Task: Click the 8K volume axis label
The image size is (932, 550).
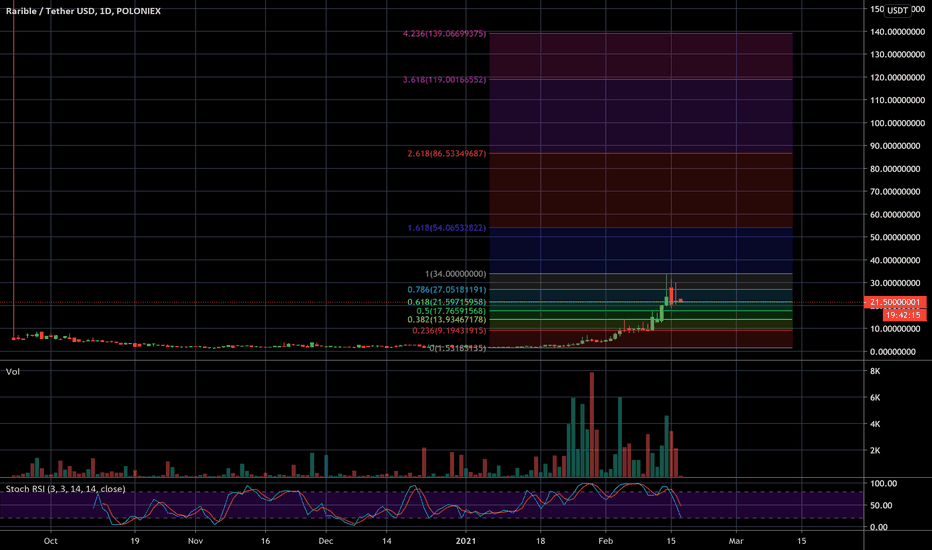Action: [875, 371]
